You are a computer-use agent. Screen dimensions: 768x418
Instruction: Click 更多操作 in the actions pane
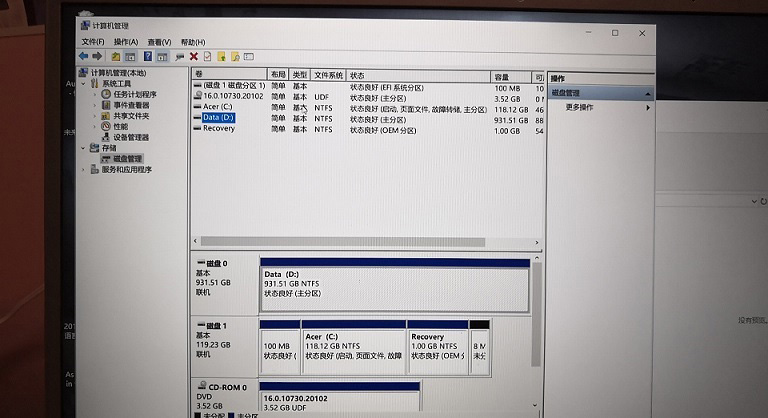tap(579, 107)
